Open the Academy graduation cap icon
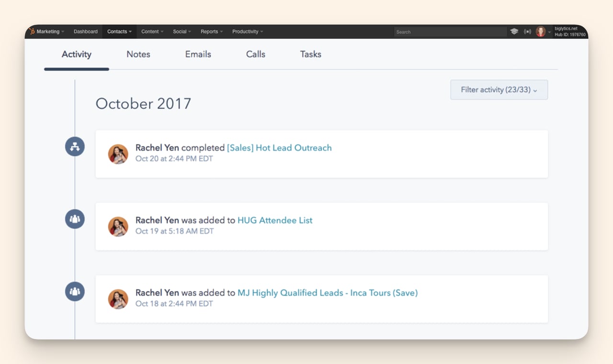 [x=514, y=32]
